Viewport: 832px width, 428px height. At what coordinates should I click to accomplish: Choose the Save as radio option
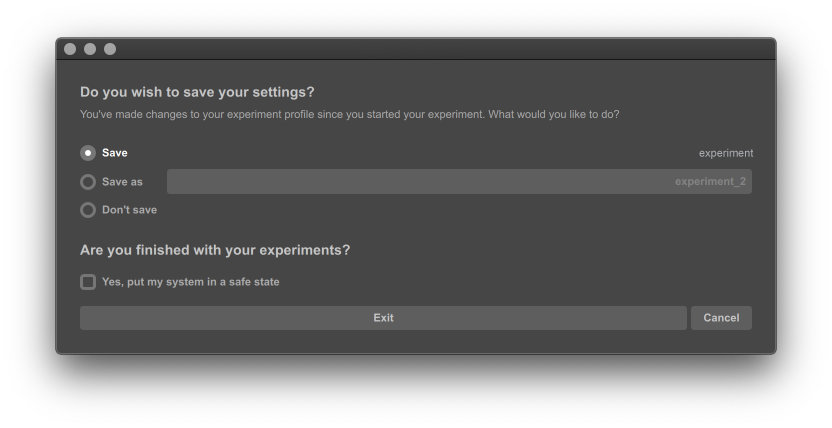tap(88, 182)
